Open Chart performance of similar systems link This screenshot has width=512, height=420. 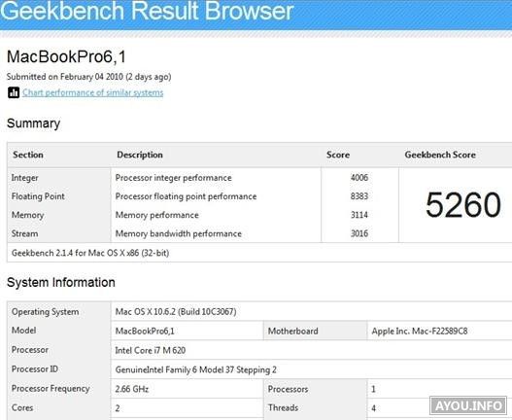click(92, 92)
